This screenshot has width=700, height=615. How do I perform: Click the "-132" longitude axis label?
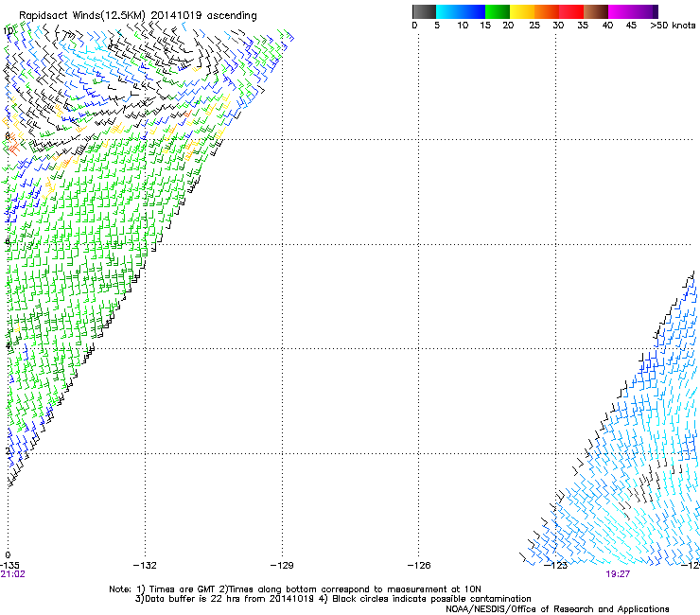pos(145,566)
